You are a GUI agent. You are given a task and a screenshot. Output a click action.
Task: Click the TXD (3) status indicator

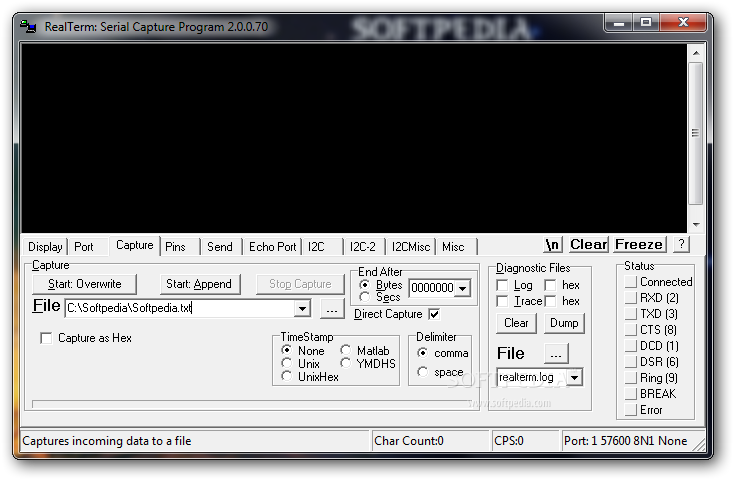[631, 314]
